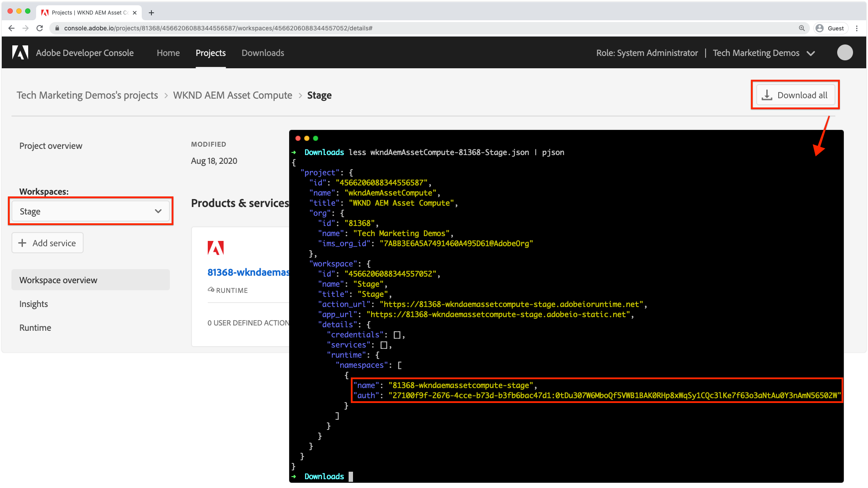Select Insights in the sidebar
The height and width of the screenshot is (488, 868).
33,304
